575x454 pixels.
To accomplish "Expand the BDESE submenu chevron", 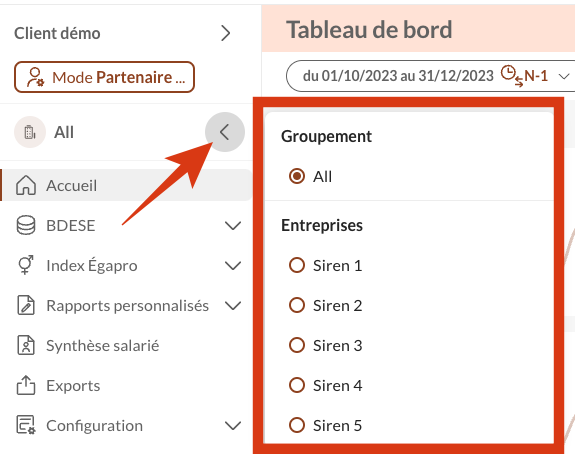I will [x=233, y=225].
